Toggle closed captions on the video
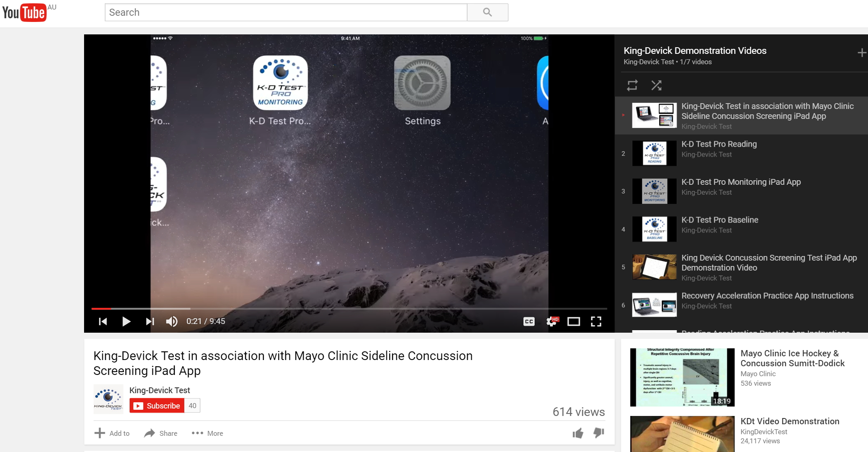Viewport: 868px width, 452px height. click(529, 321)
